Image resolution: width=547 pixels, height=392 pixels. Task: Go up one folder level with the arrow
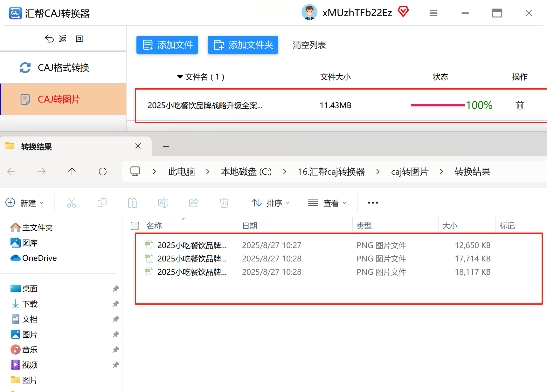[x=72, y=172]
